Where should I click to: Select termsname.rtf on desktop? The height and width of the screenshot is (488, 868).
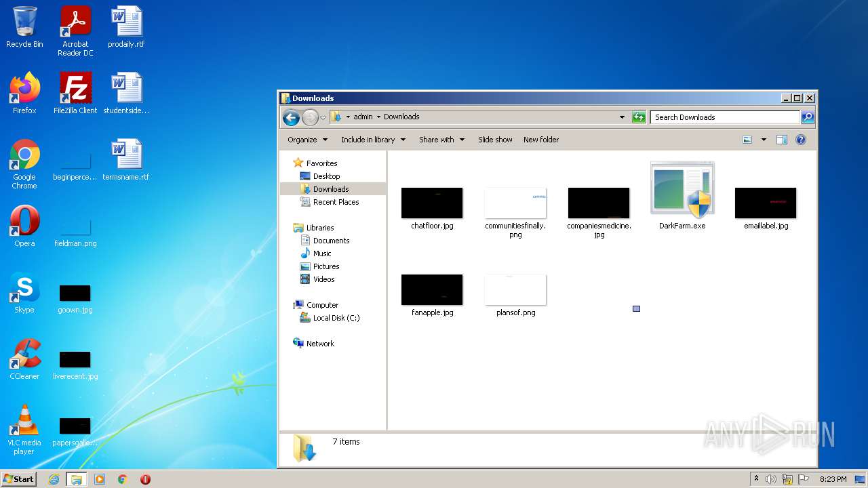click(x=126, y=160)
